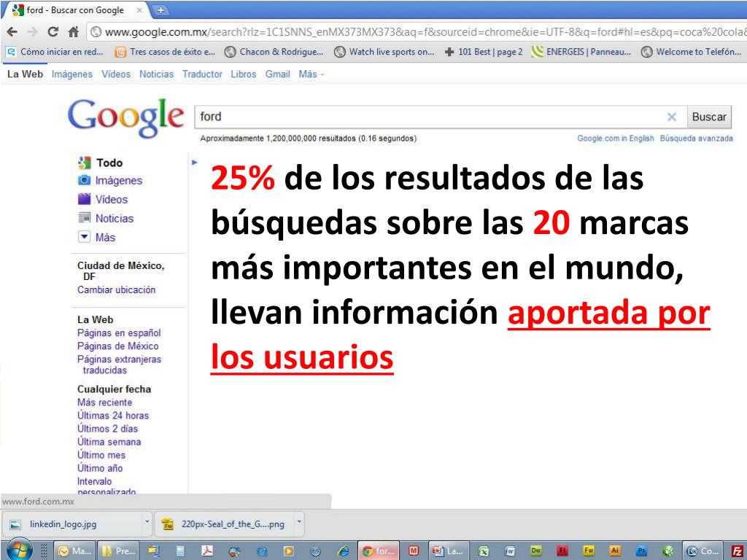Select the 'ford - Buscar con Google' tab

[75, 9]
